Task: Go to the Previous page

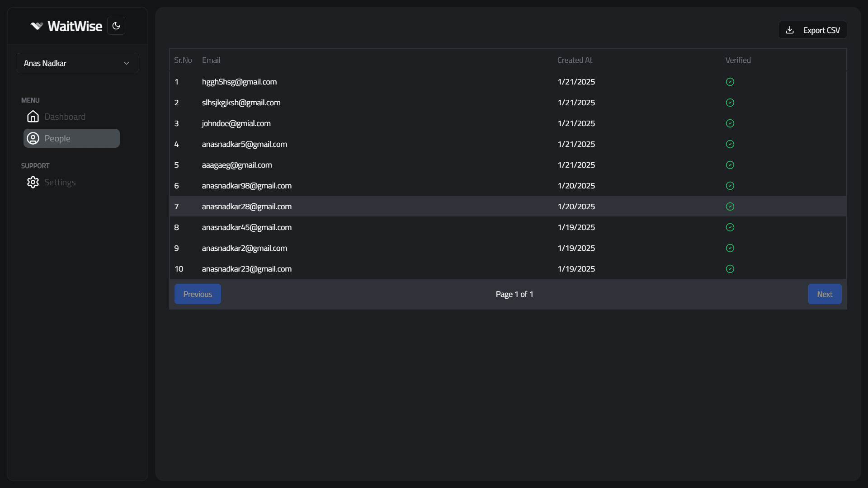Action: 198,294
